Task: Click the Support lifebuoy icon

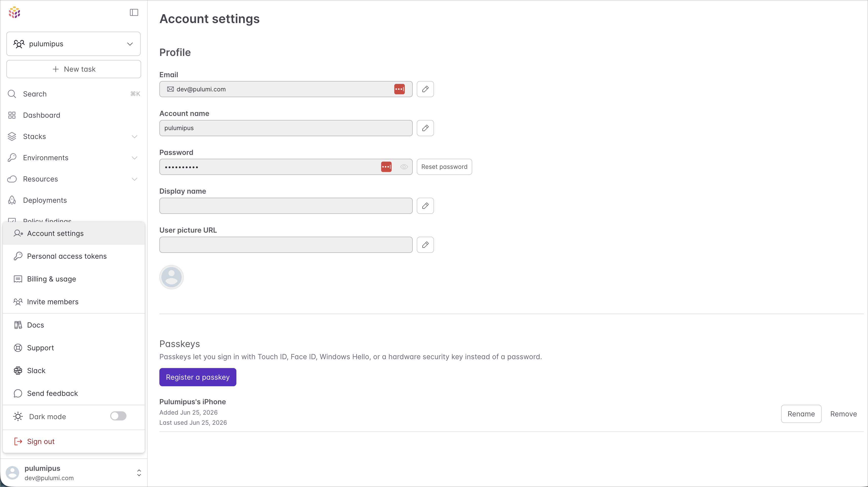Action: click(x=18, y=348)
